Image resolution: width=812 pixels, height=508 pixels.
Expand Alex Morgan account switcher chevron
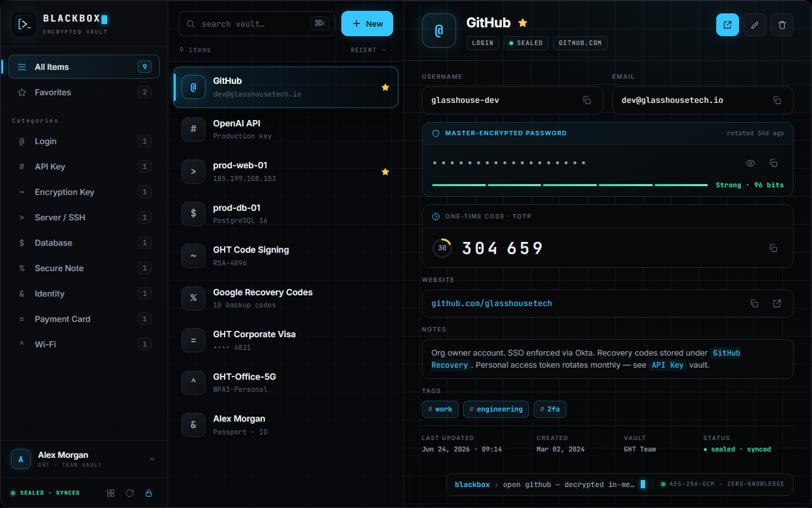152,459
